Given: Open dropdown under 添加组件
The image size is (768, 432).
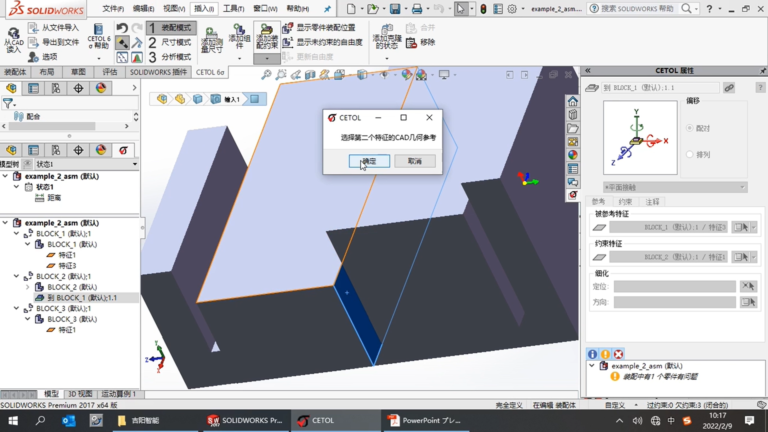Looking at the screenshot, I should (x=240, y=59).
